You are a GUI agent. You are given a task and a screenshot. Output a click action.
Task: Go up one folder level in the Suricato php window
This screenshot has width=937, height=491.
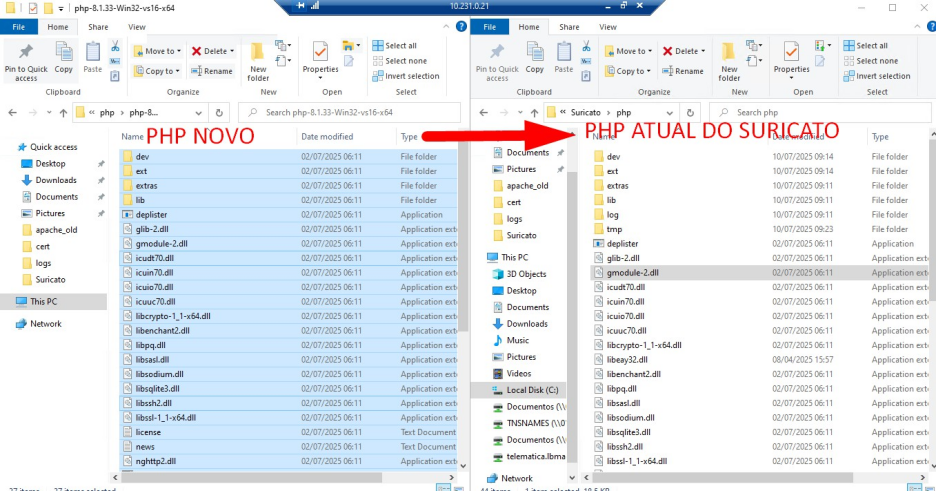[530, 112]
